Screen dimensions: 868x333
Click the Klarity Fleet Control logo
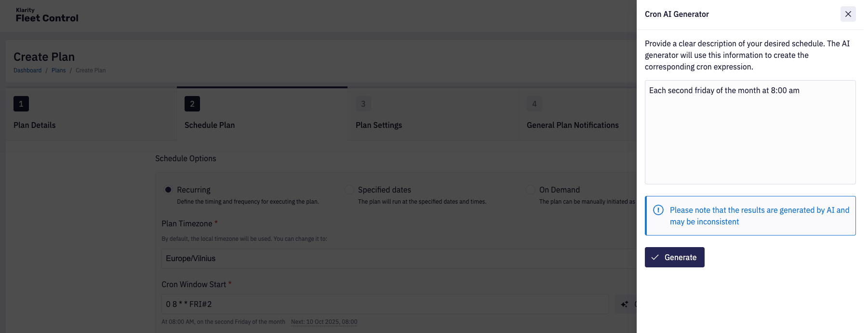tap(47, 15)
